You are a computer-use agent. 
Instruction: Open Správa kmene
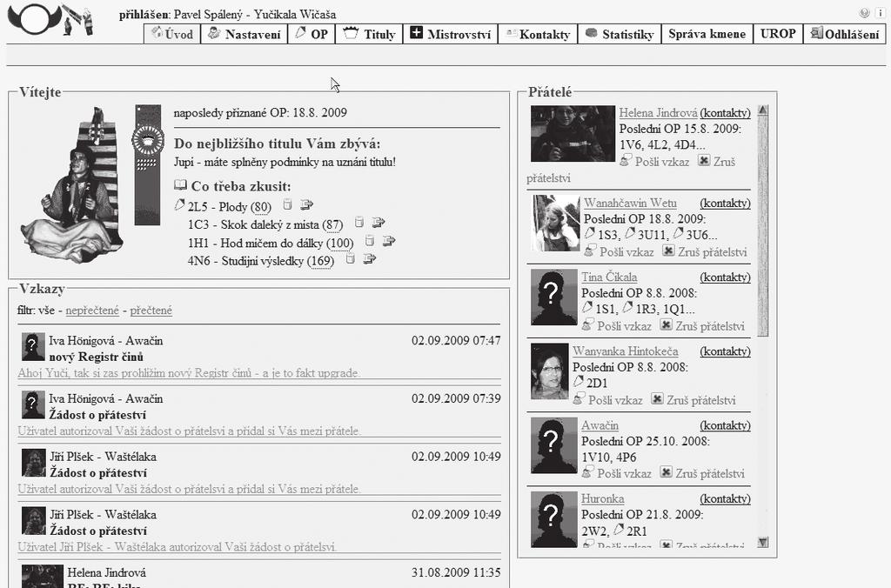coord(707,34)
